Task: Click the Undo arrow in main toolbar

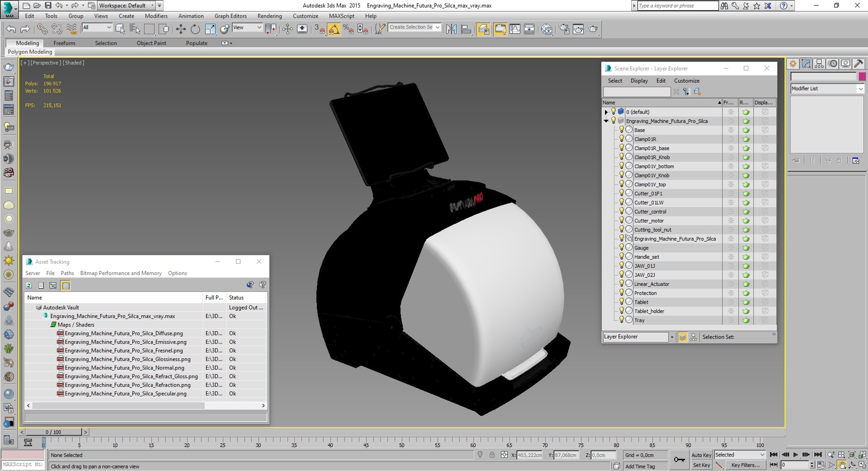Action: 11,29
